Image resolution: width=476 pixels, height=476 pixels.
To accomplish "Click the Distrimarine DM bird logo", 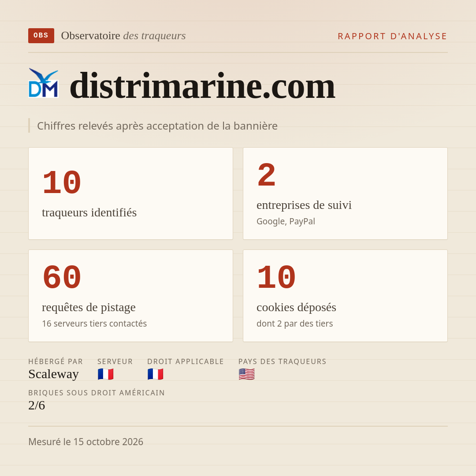I will 43,83.
